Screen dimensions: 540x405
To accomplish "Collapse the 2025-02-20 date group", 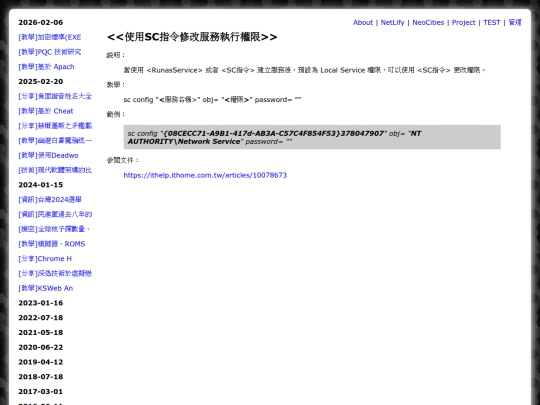I will click(41, 82).
